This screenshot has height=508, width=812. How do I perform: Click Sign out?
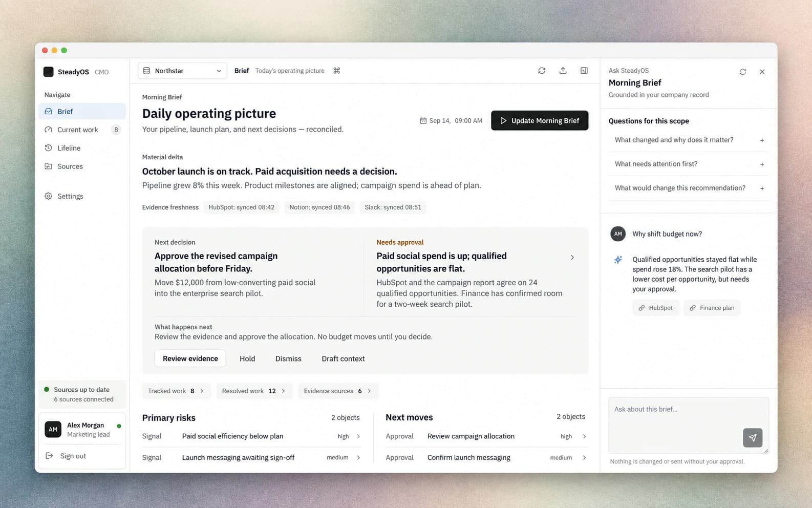click(66, 456)
